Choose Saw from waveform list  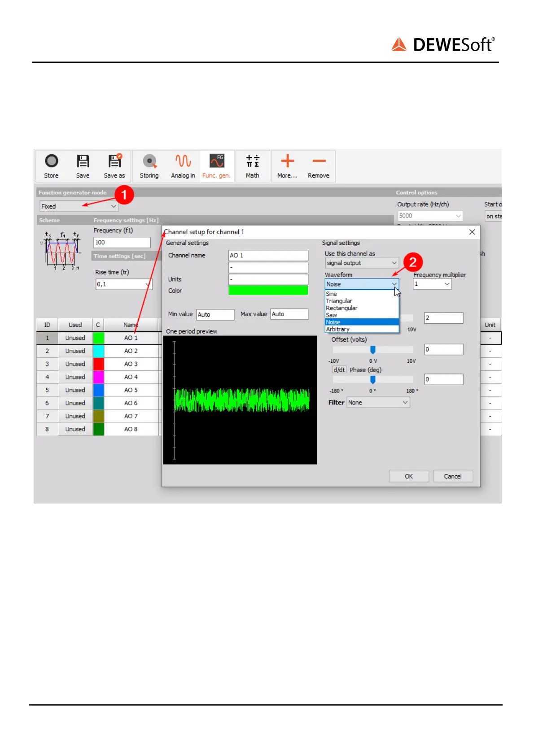[x=362, y=315]
